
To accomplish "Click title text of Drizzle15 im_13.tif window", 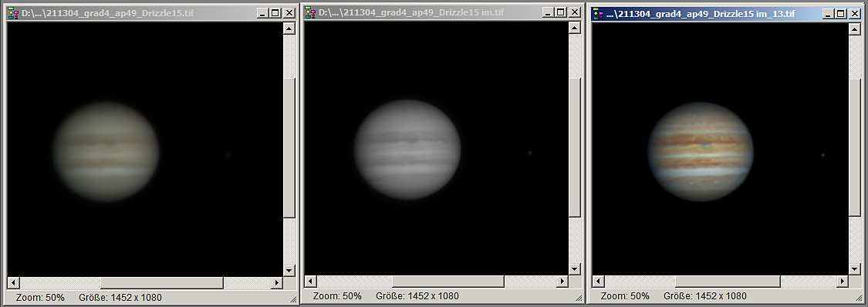I will coord(701,14).
